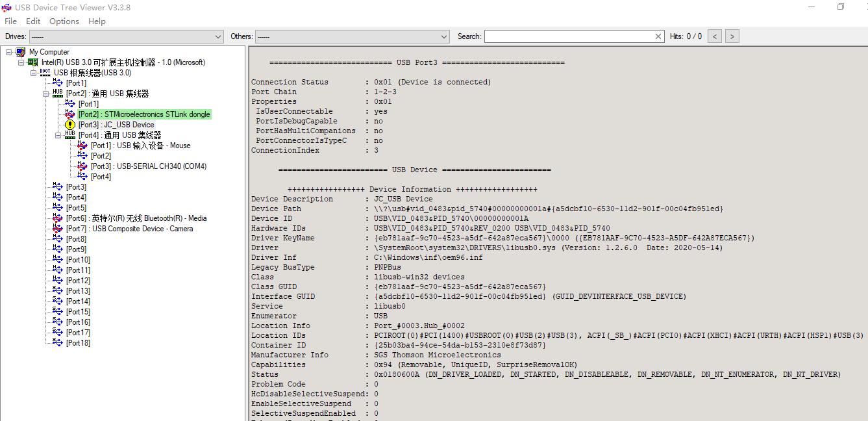Collapse the 通用 USB 集线器 node
This screenshot has width=868, height=421.
(45, 93)
